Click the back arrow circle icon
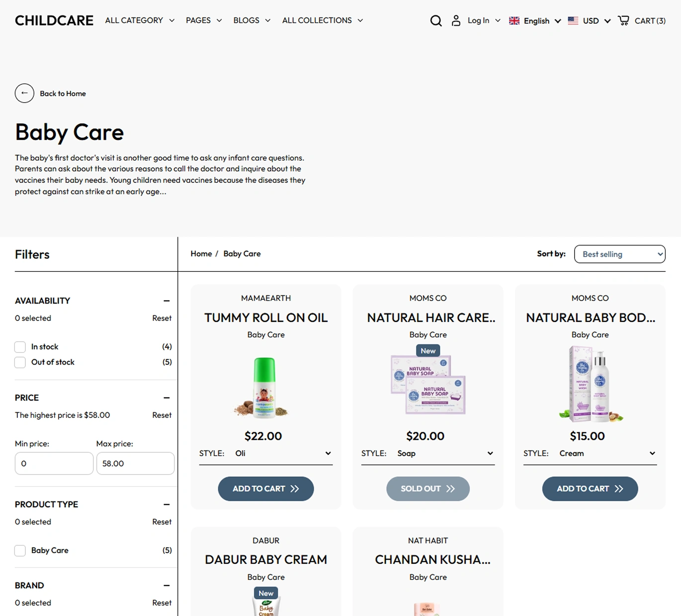This screenshot has width=681, height=616. click(x=24, y=93)
